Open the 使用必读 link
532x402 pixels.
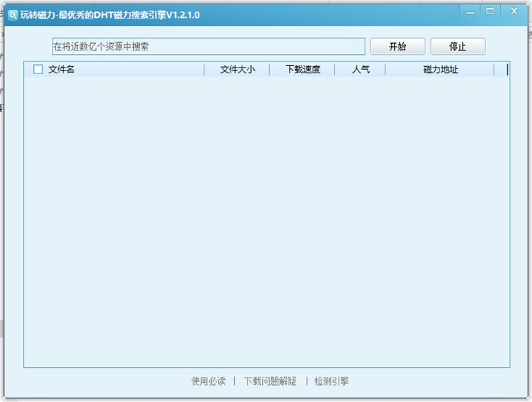208,381
